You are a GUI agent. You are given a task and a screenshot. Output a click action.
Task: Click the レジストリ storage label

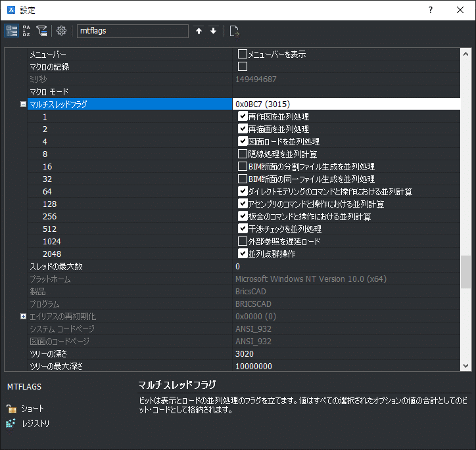pos(36,423)
